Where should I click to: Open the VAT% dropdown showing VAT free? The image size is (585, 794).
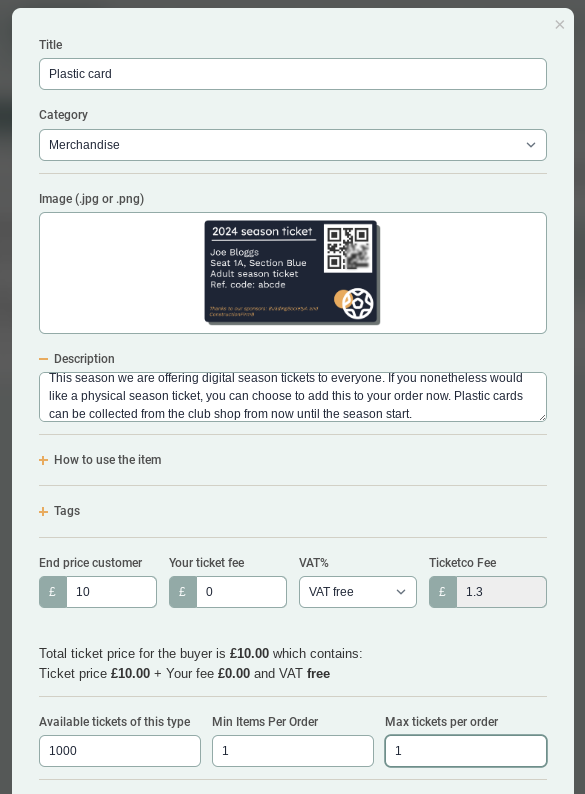point(358,592)
